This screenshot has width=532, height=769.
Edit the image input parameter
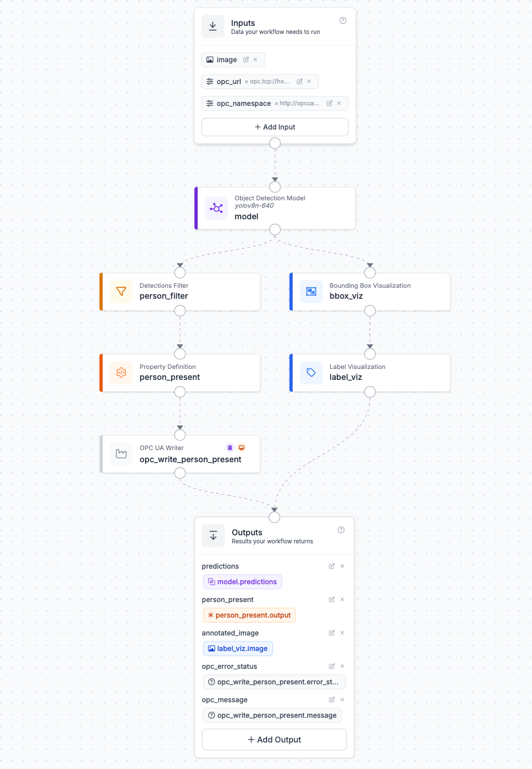pos(246,60)
